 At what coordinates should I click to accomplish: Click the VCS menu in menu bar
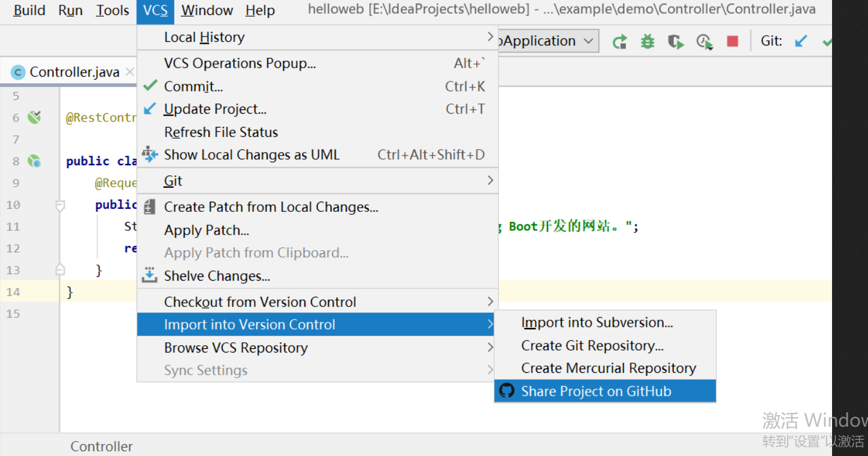point(156,10)
